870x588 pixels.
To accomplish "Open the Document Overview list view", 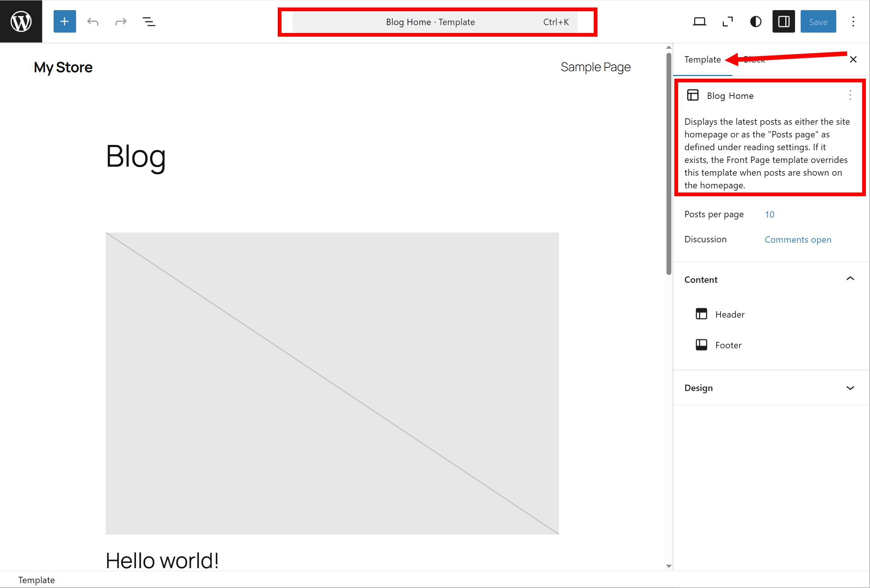I will tap(149, 22).
